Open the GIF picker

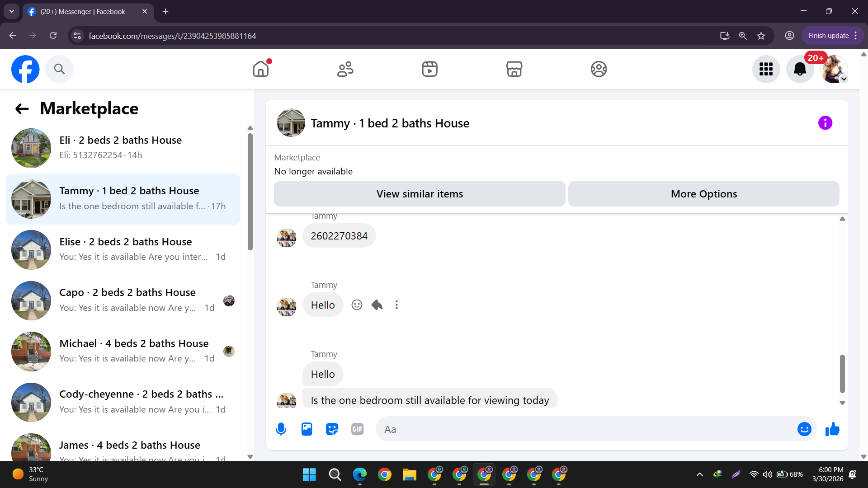357,429
